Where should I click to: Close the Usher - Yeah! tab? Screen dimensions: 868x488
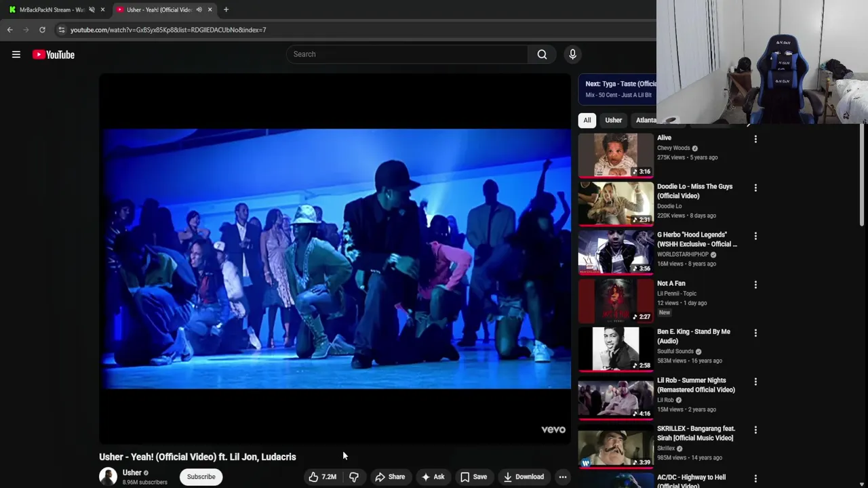point(210,9)
